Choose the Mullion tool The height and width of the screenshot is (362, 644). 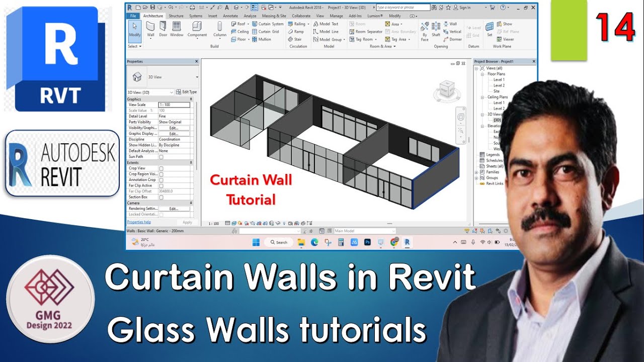point(262,39)
